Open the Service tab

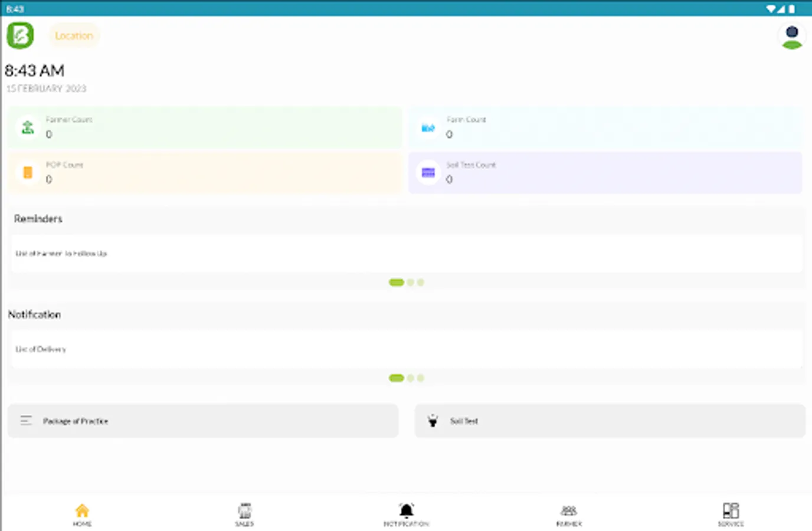tap(731, 514)
